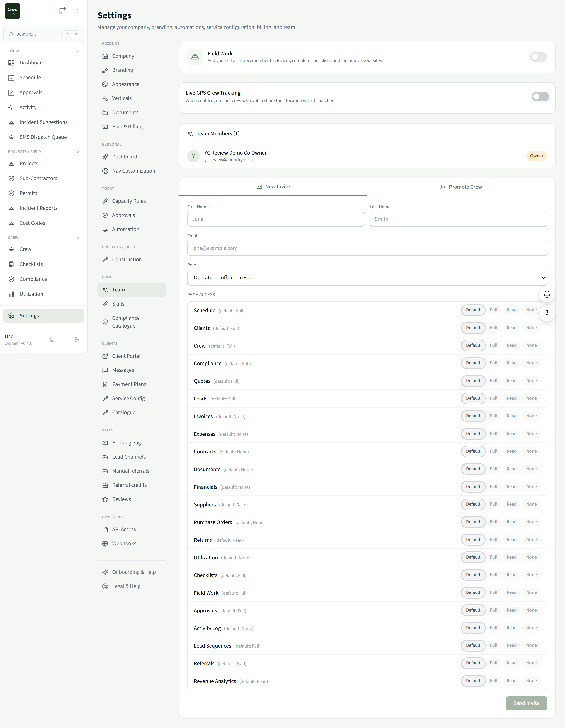Select Team in settings menu
This screenshot has width=565, height=728.
coord(132,290)
